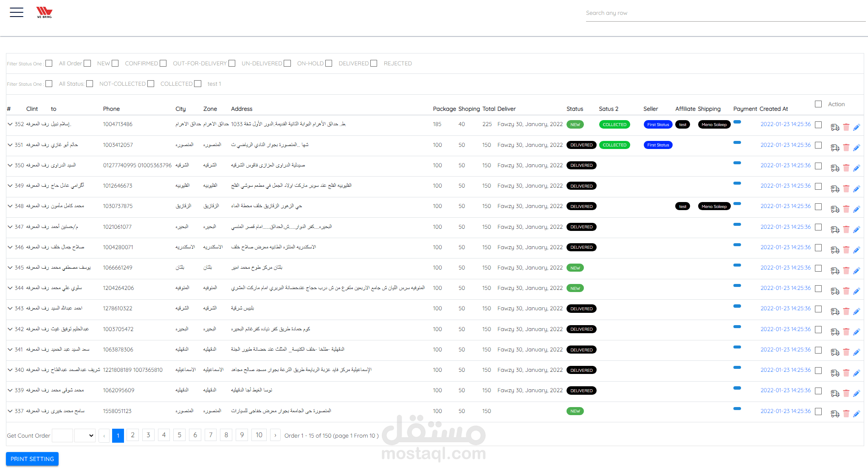
Task: Go to the next page arrow
Action: [275, 435]
